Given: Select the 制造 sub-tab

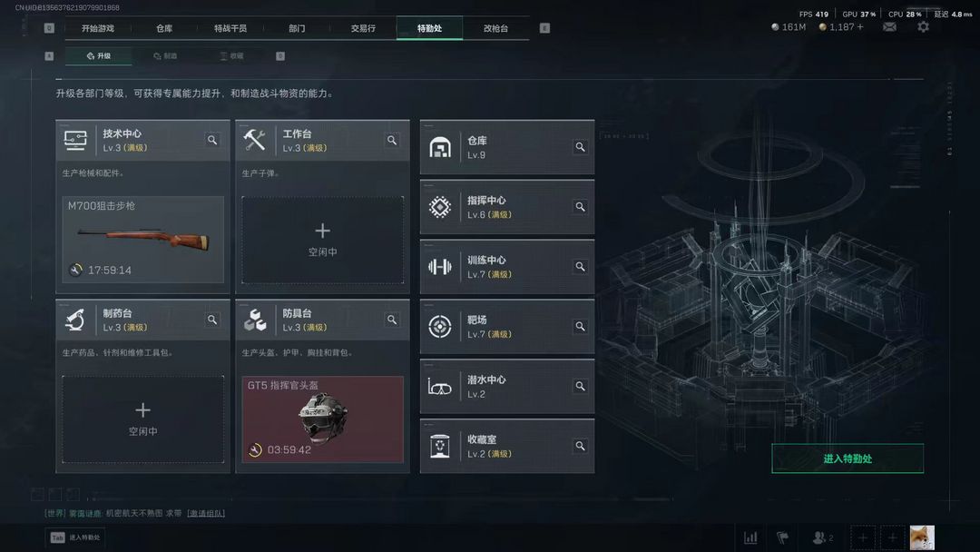Looking at the screenshot, I should (x=166, y=55).
